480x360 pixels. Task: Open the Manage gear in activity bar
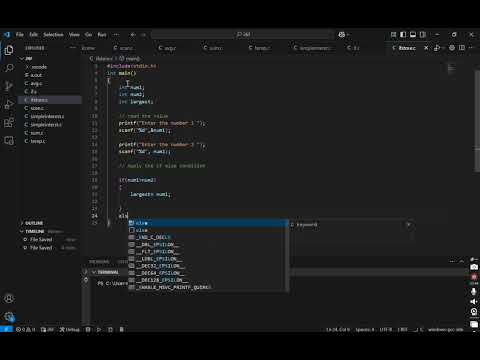9,317
